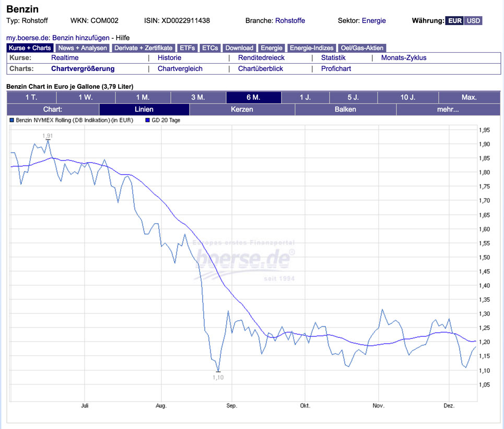Select the 5 J. time range
The image size is (504, 429).
(x=353, y=97)
